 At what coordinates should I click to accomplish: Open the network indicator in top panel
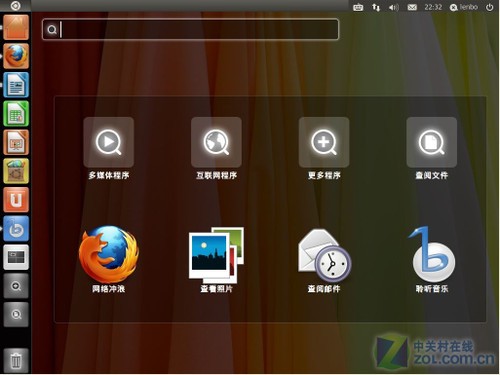click(376, 7)
